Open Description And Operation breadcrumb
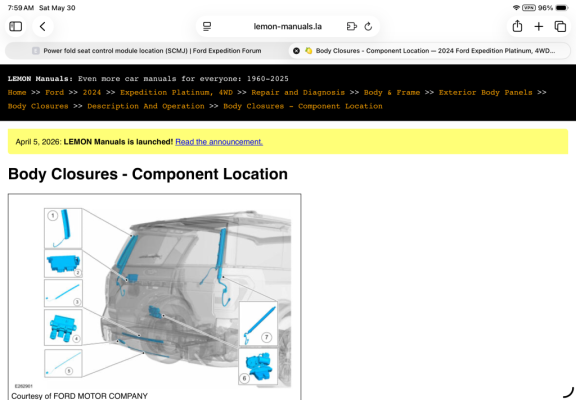This screenshot has height=400, width=576. click(146, 106)
